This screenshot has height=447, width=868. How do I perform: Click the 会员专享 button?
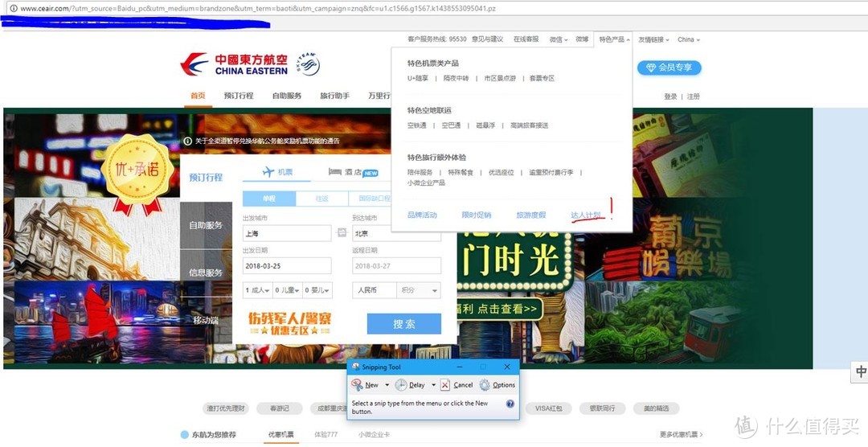point(669,68)
